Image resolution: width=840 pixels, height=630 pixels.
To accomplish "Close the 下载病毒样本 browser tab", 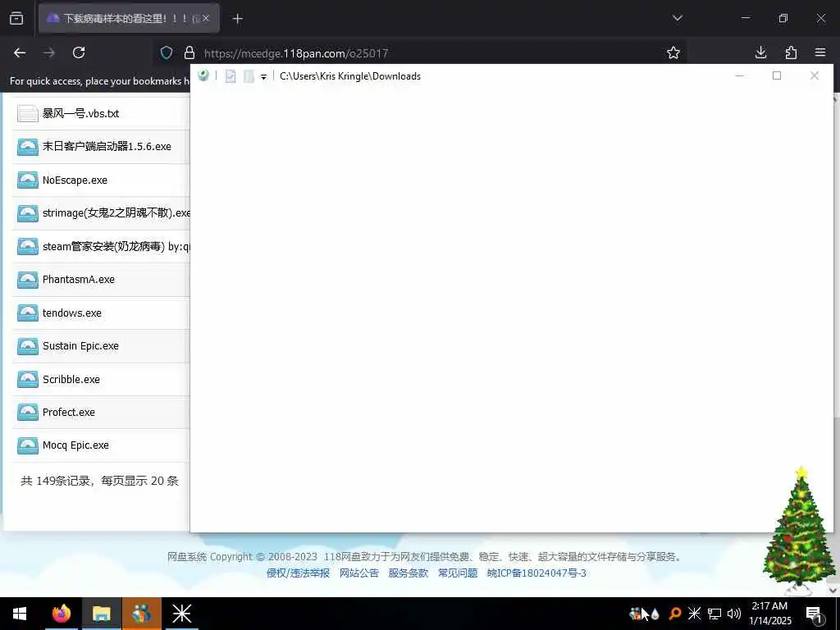I will pos(206,18).
